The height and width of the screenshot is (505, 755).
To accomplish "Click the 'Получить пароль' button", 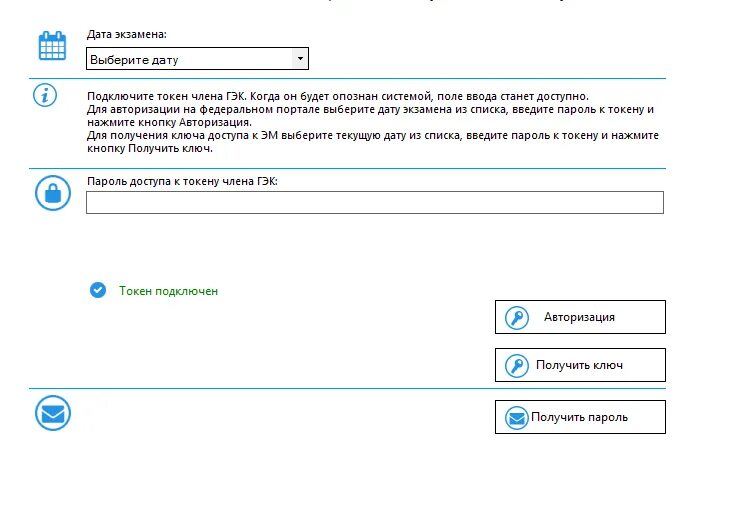I will [580, 417].
